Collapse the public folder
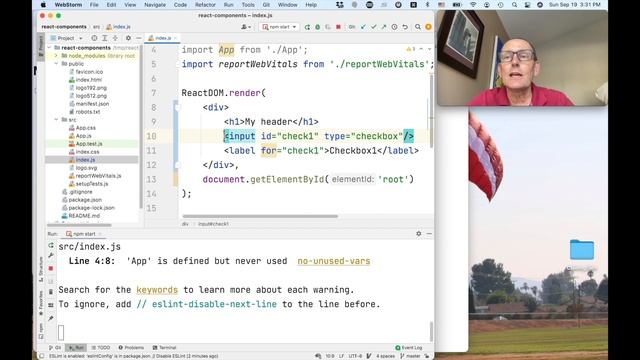 point(56,64)
